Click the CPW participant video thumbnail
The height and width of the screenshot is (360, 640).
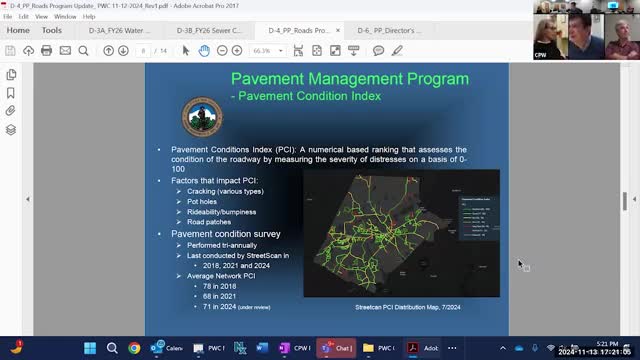tap(550, 36)
